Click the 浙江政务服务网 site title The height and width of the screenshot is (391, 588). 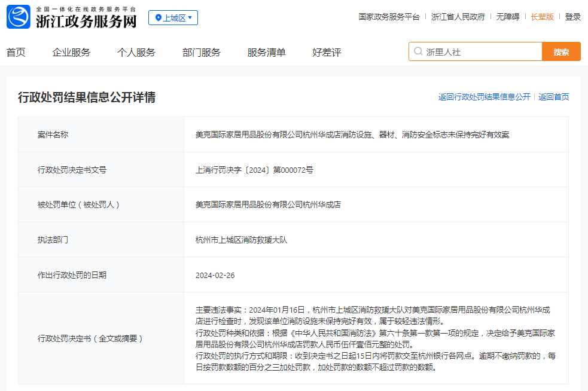(x=86, y=22)
